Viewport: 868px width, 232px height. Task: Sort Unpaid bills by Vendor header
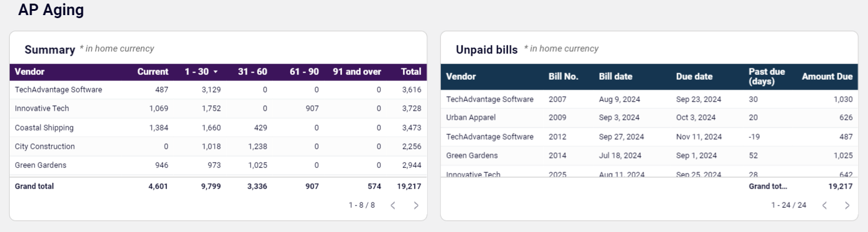[x=461, y=77]
